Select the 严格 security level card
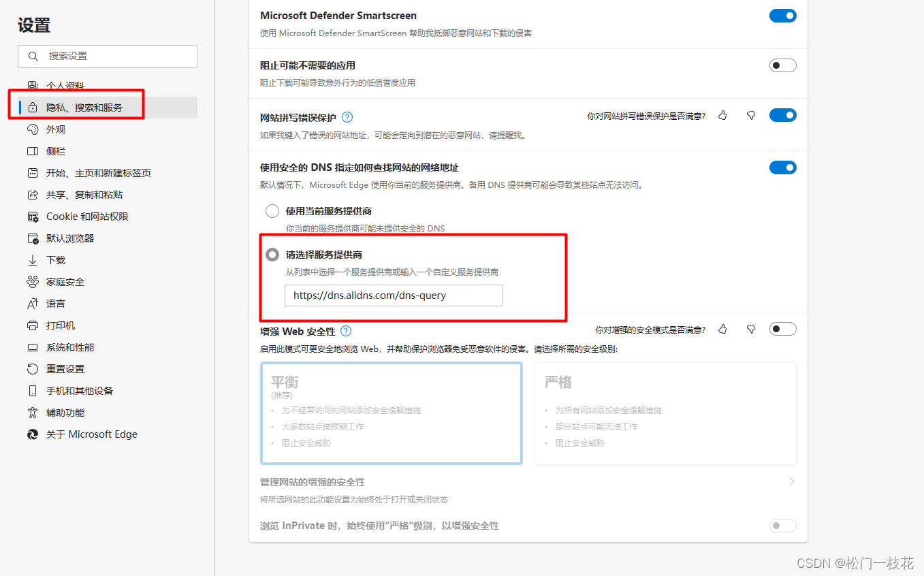 pos(665,413)
